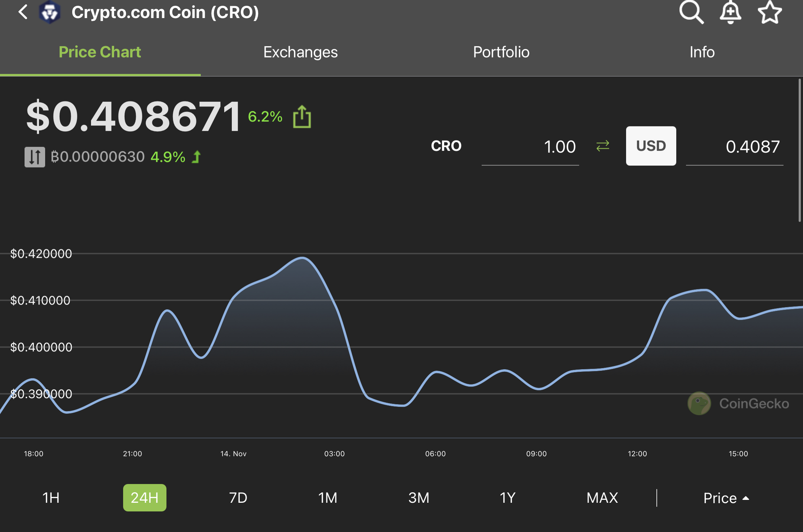Click the vertical scrollbar on right edge

pos(800,150)
